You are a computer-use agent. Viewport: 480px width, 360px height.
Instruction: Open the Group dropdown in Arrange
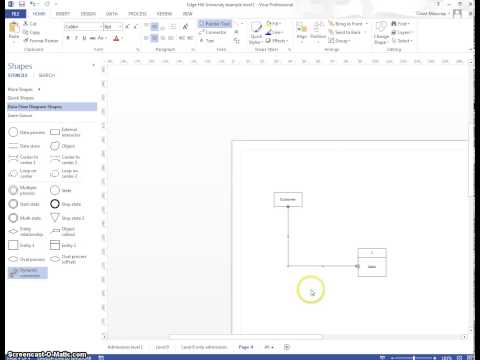click(339, 41)
